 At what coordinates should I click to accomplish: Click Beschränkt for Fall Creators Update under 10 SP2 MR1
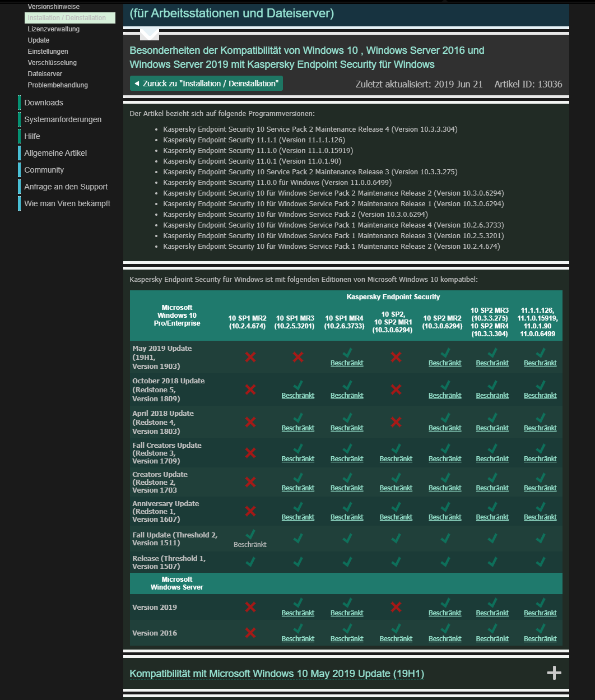pos(396,459)
